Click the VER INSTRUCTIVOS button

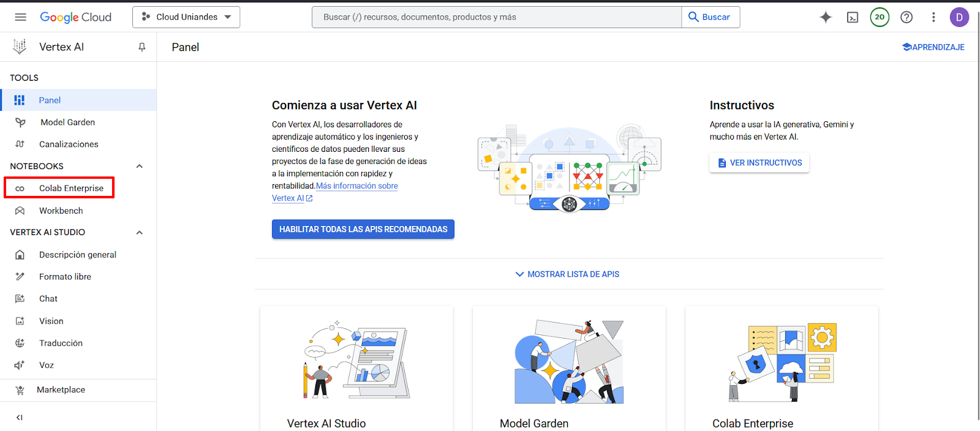click(759, 163)
